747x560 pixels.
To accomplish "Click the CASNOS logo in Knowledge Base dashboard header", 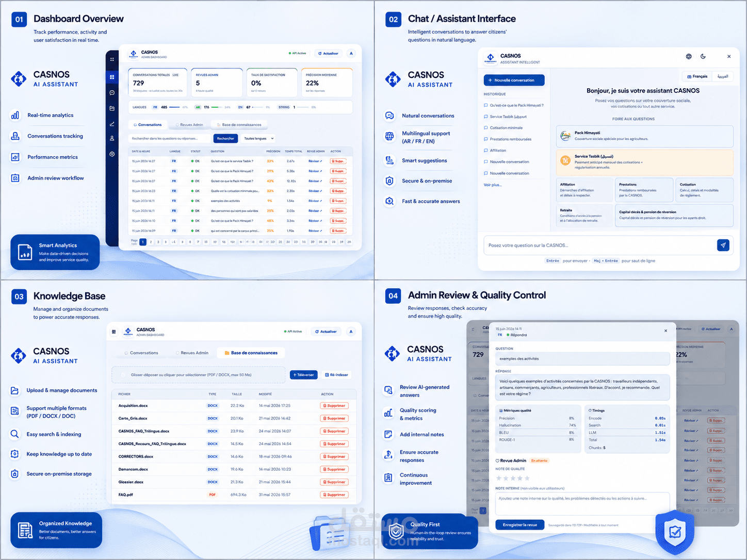I will point(128,332).
